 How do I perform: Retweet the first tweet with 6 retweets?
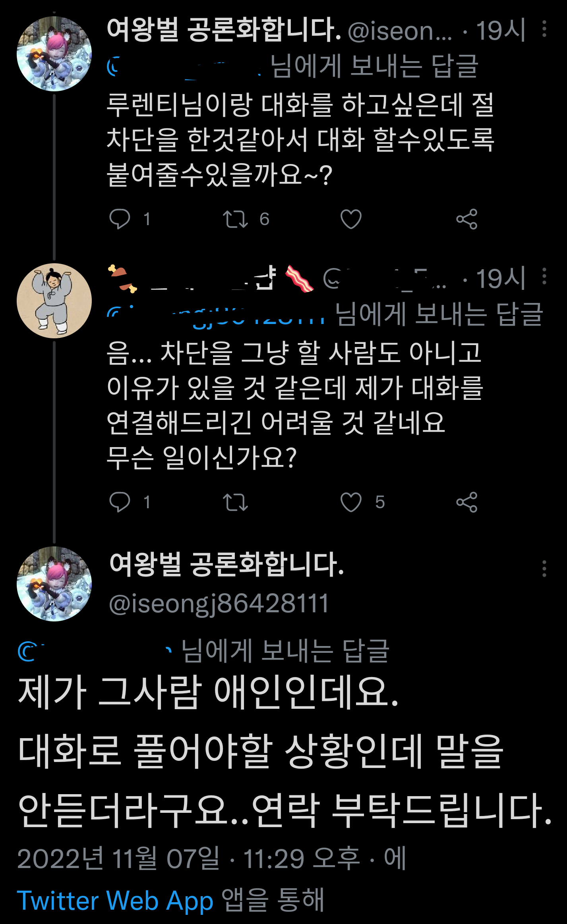coord(235,219)
